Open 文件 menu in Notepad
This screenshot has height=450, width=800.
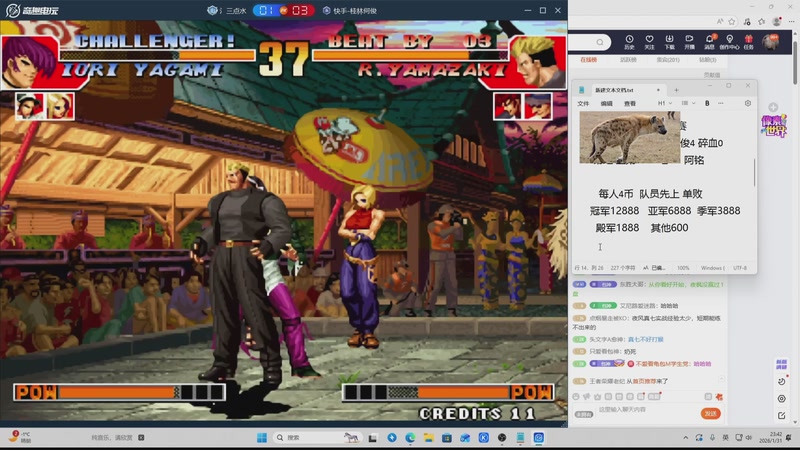point(583,104)
